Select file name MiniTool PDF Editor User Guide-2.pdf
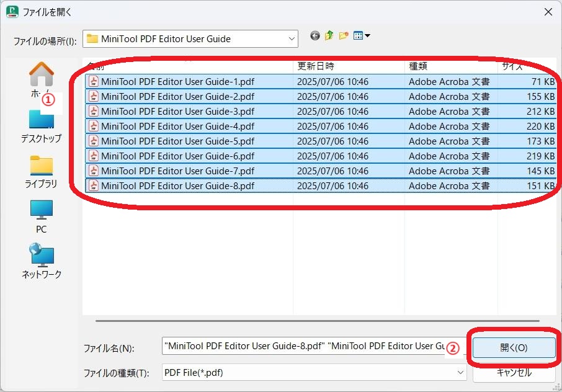The width and height of the screenshot is (562, 392). [x=178, y=97]
